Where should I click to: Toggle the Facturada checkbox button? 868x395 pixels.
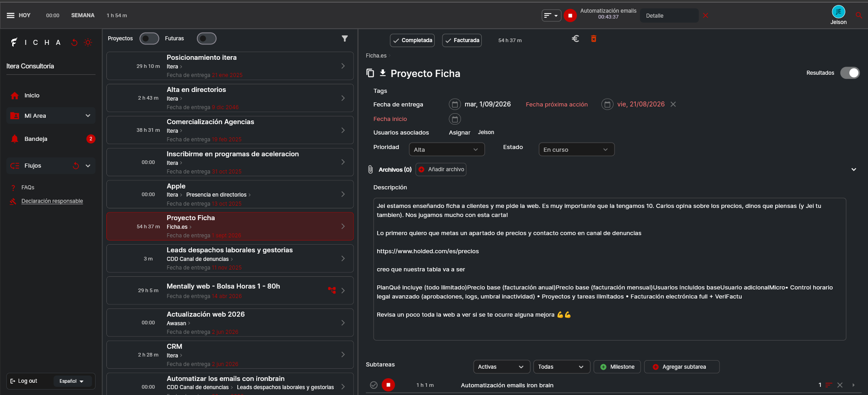(x=462, y=40)
